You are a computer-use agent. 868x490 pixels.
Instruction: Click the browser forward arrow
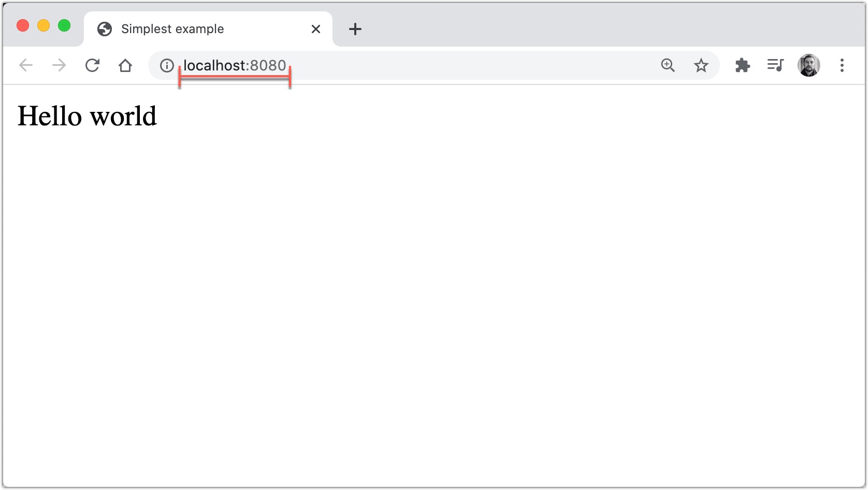point(59,65)
